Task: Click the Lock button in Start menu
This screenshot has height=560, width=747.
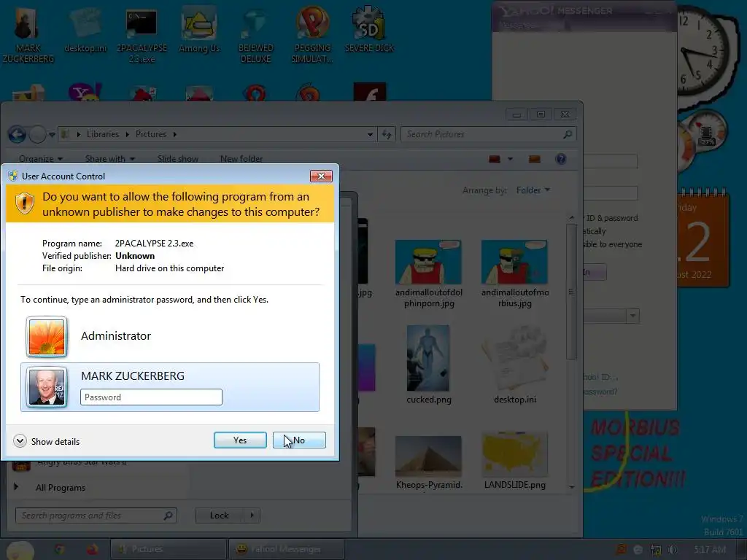Action: [x=220, y=516]
